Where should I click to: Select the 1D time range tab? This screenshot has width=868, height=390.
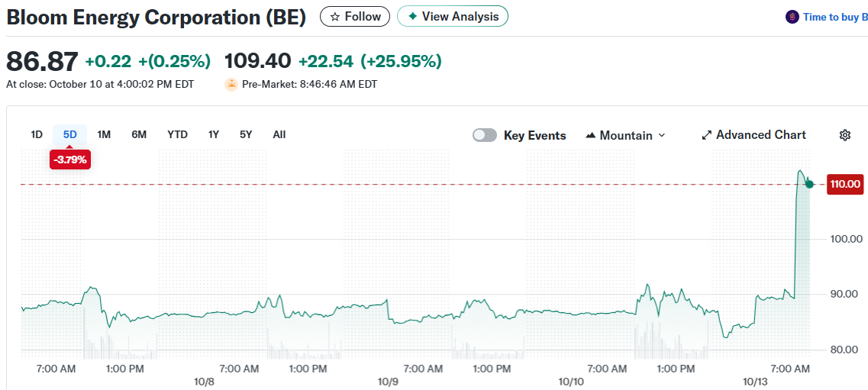click(36, 134)
